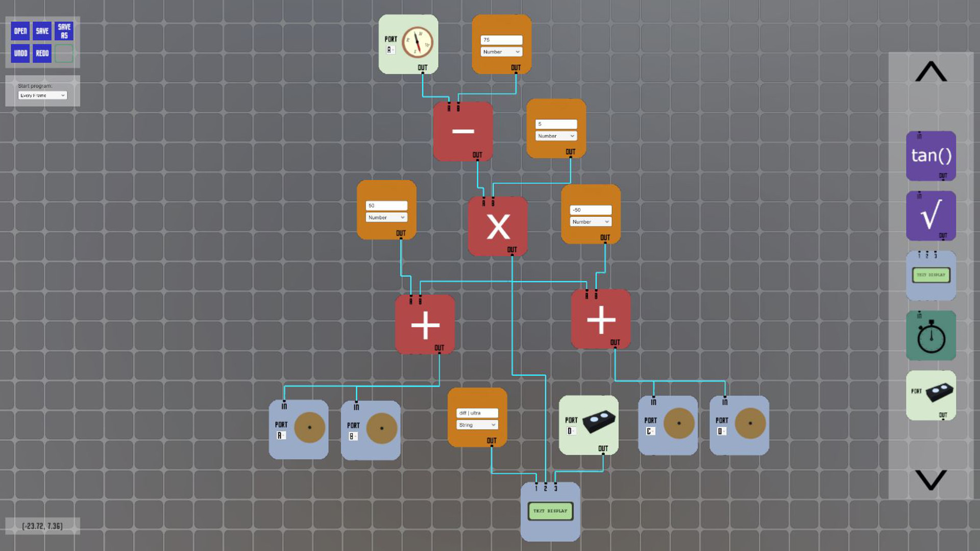Open the Number type dropdown under 75
The image size is (980, 551).
point(501,52)
